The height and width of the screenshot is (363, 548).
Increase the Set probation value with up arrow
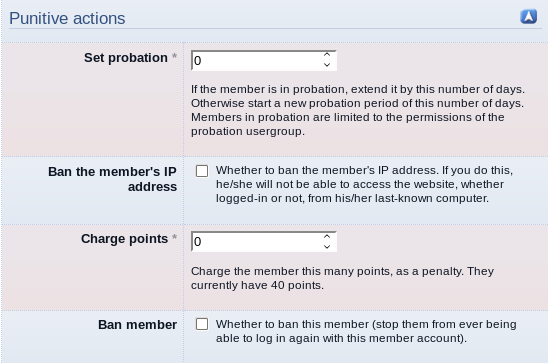pos(327,55)
